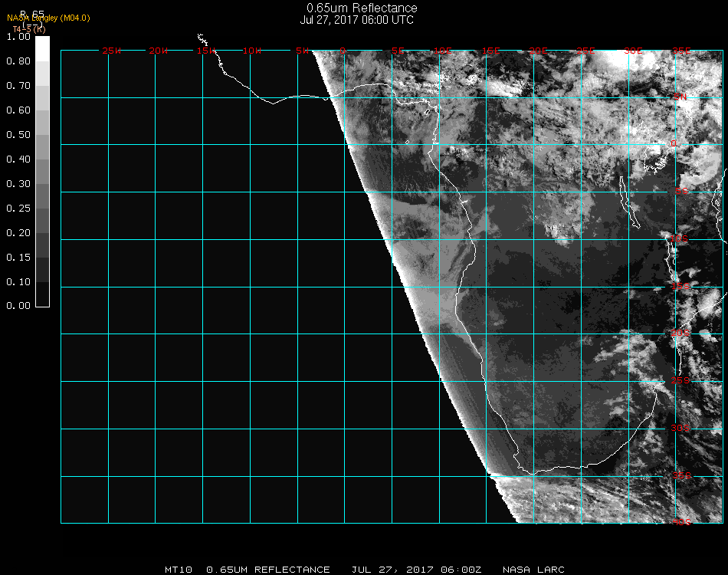This screenshot has height=575, width=728.
Task: Click the 35E longitude label
Action: 681,51
